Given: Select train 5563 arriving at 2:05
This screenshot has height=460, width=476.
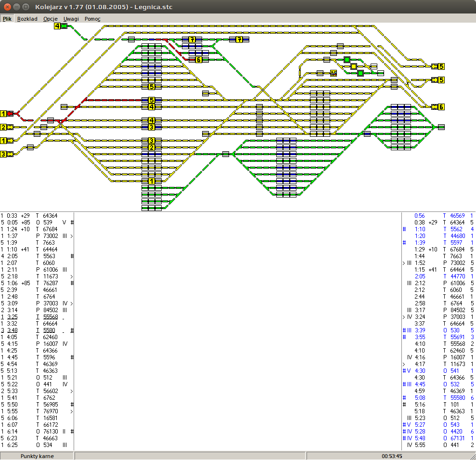Looking at the screenshot, I should 37,256.
